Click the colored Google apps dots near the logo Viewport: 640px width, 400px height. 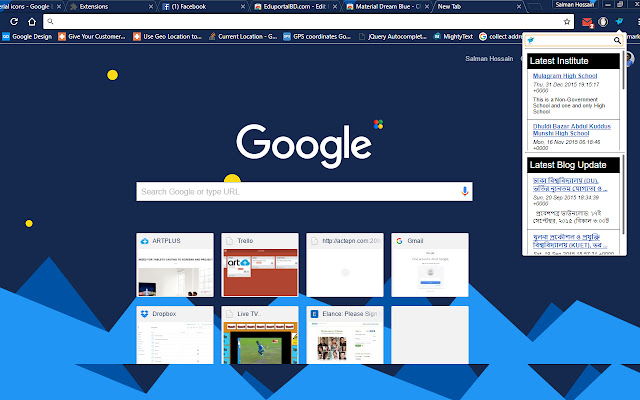[x=378, y=124]
